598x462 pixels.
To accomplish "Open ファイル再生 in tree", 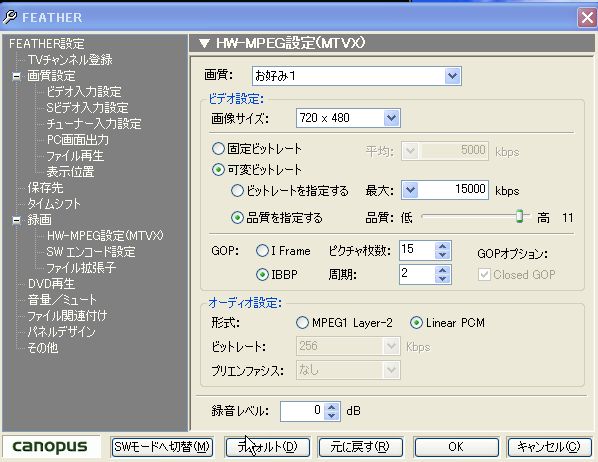I will point(75,156).
